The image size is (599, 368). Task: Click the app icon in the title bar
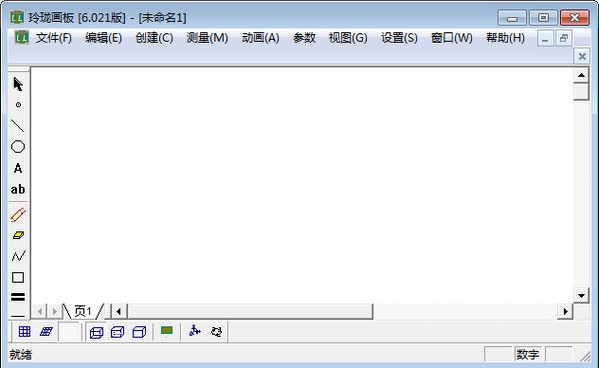(x=17, y=17)
